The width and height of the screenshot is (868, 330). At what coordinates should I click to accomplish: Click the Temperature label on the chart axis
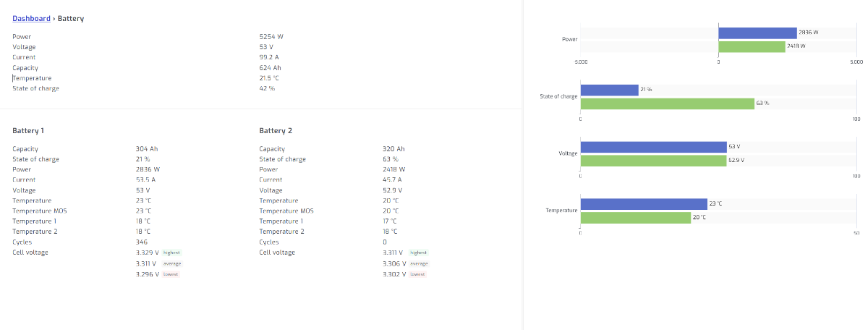pos(561,211)
